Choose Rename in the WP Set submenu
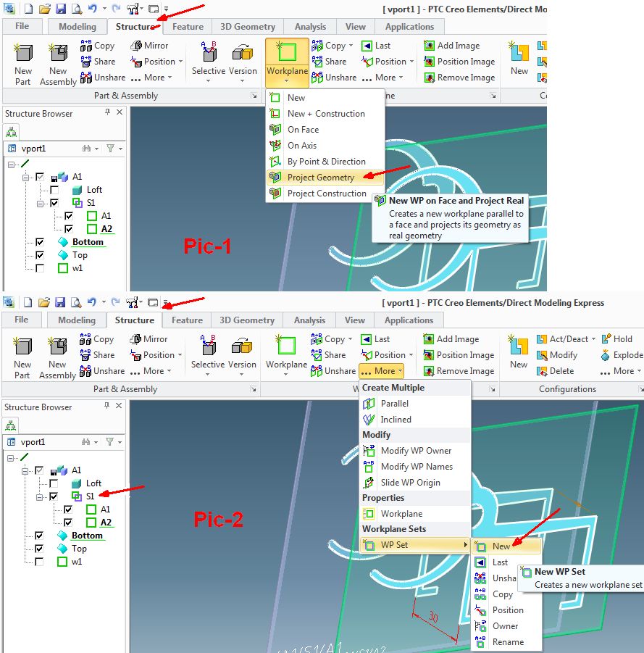Image resolution: width=644 pixels, height=653 pixels. (506, 642)
